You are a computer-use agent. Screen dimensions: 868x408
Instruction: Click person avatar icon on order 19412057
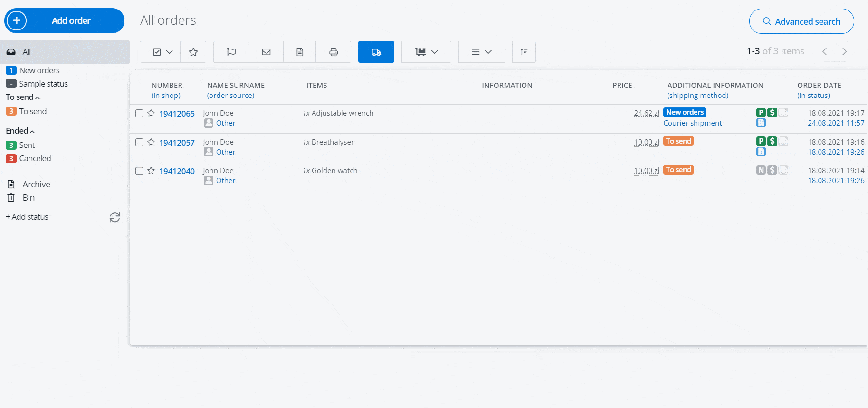[209, 152]
